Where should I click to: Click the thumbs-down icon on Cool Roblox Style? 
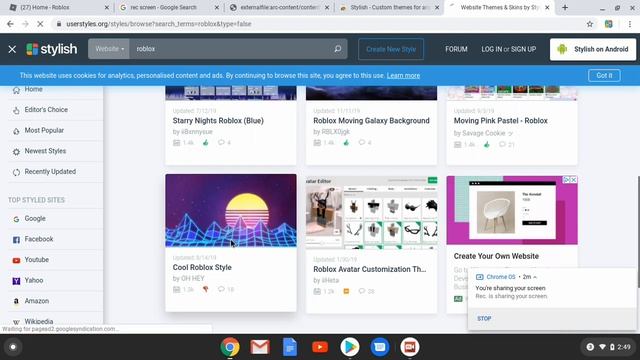click(x=205, y=289)
